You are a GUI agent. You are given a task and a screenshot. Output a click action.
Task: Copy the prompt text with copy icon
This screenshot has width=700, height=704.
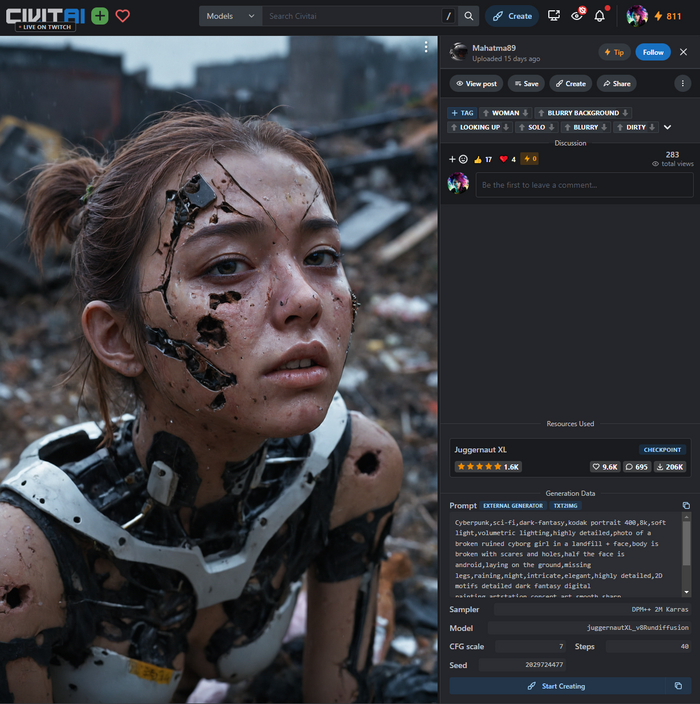686,506
